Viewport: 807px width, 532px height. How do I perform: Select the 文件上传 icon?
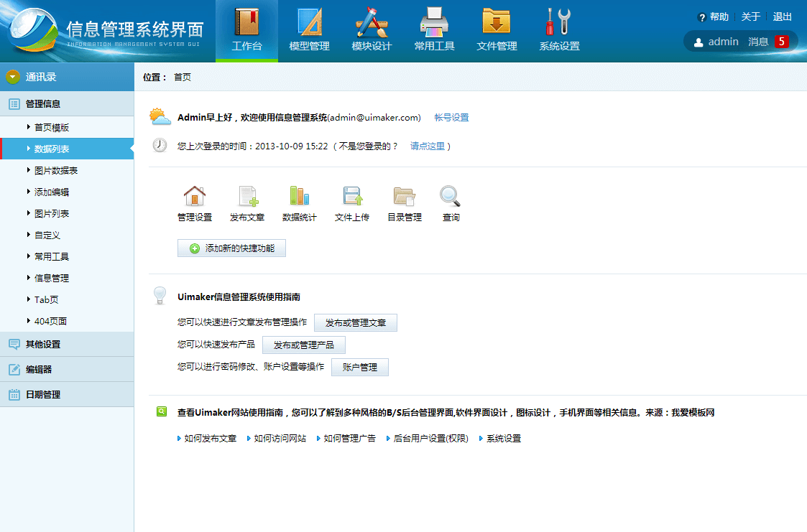352,196
